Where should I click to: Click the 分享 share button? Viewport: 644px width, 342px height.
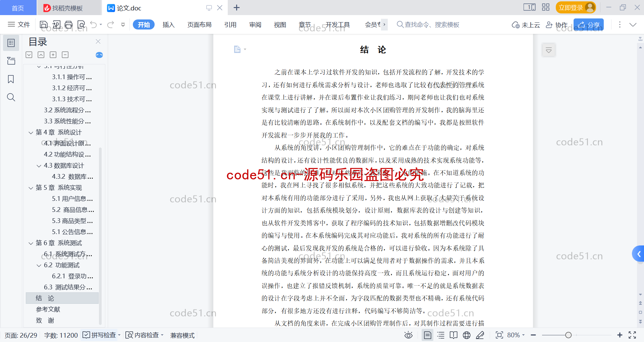coord(589,25)
